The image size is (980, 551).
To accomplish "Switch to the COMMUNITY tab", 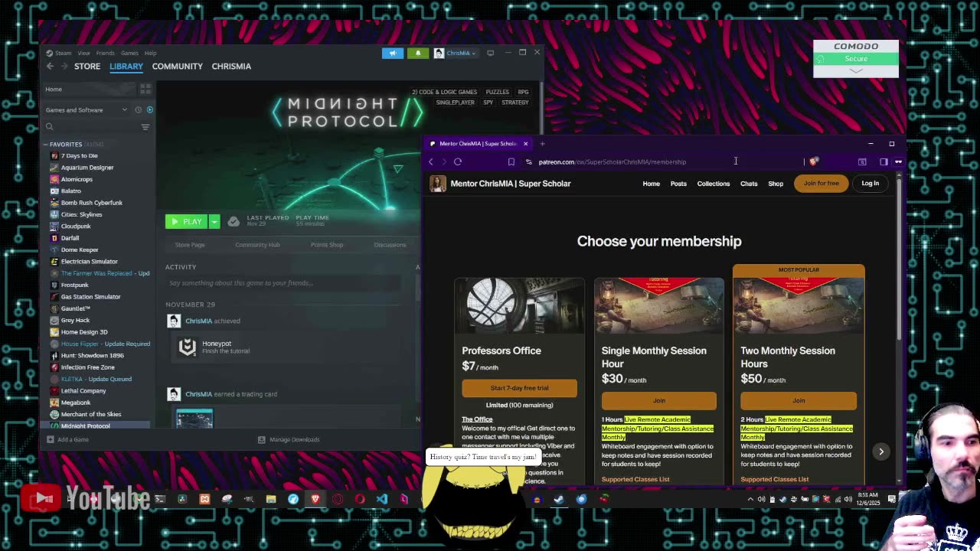I will click(177, 67).
